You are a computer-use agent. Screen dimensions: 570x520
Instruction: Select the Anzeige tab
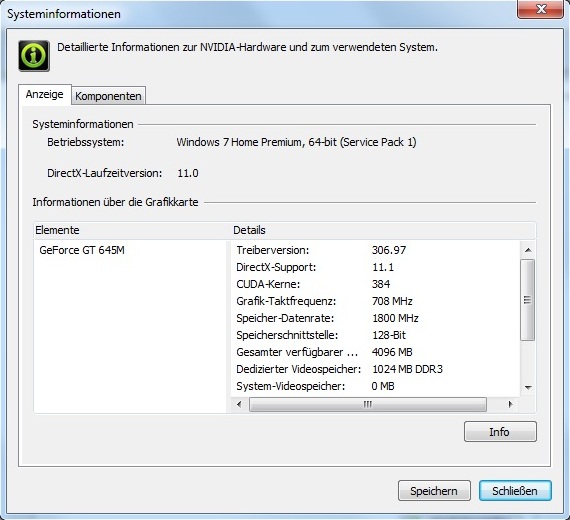point(44,95)
